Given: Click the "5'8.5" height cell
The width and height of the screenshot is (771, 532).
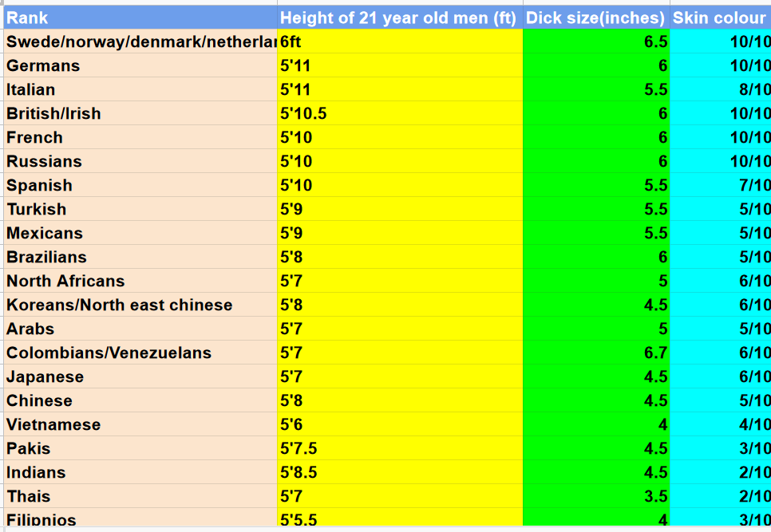Looking at the screenshot, I should [399, 472].
